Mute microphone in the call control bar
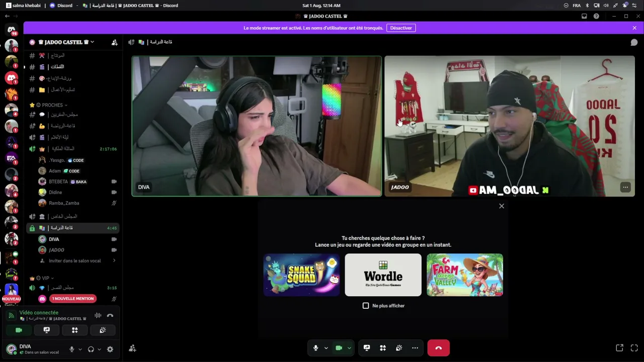 click(x=316, y=348)
